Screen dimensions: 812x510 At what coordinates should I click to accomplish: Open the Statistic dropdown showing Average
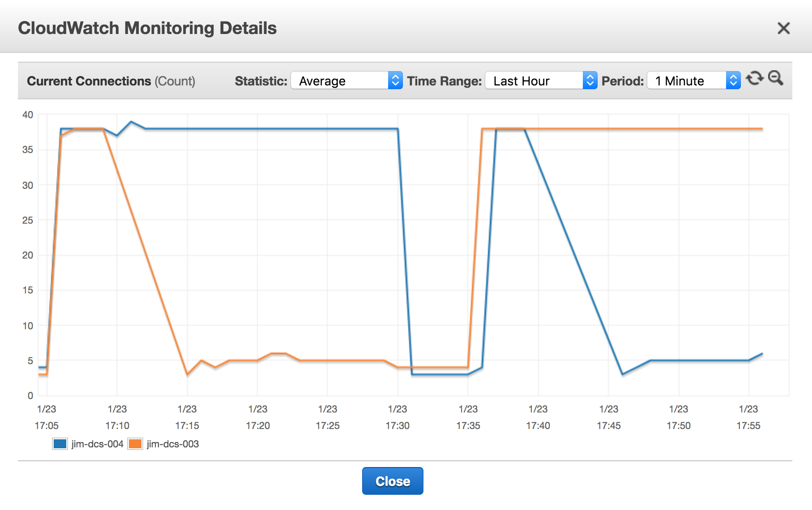tap(340, 81)
